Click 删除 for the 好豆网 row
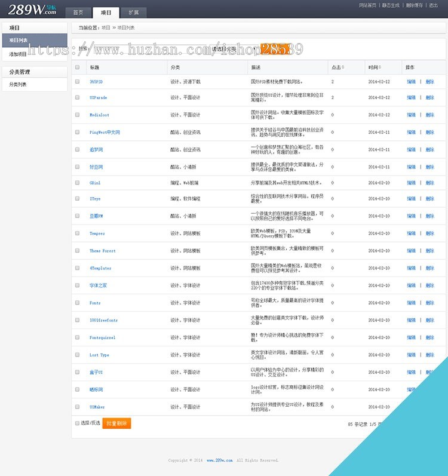The width and height of the screenshot is (448, 476). coord(430,167)
